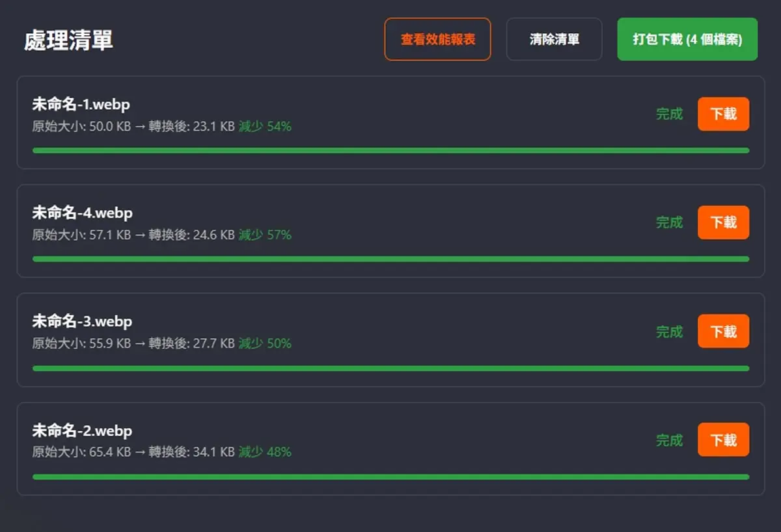Click the progress bar of 未命名-4.webp
The image size is (781, 532).
click(390, 259)
